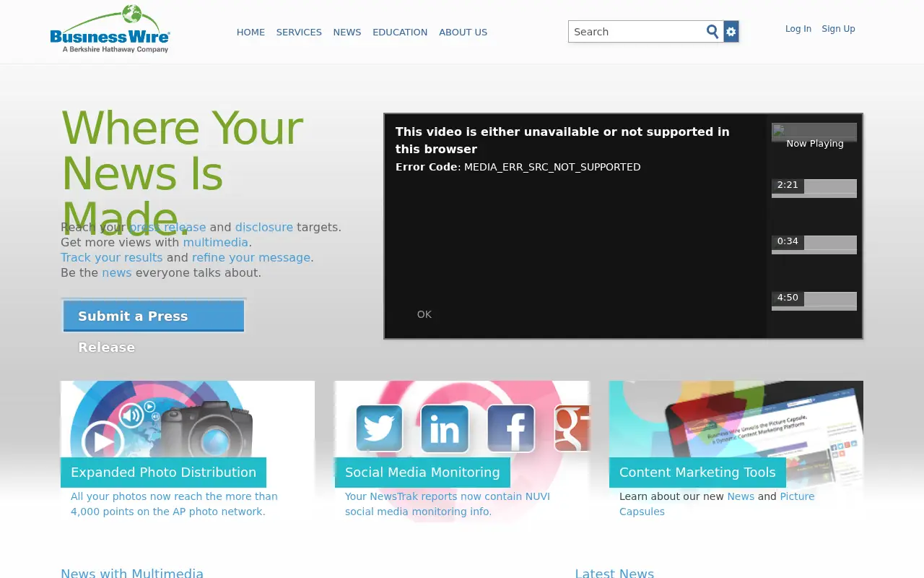Open the LinkedIn social icon

click(445, 428)
